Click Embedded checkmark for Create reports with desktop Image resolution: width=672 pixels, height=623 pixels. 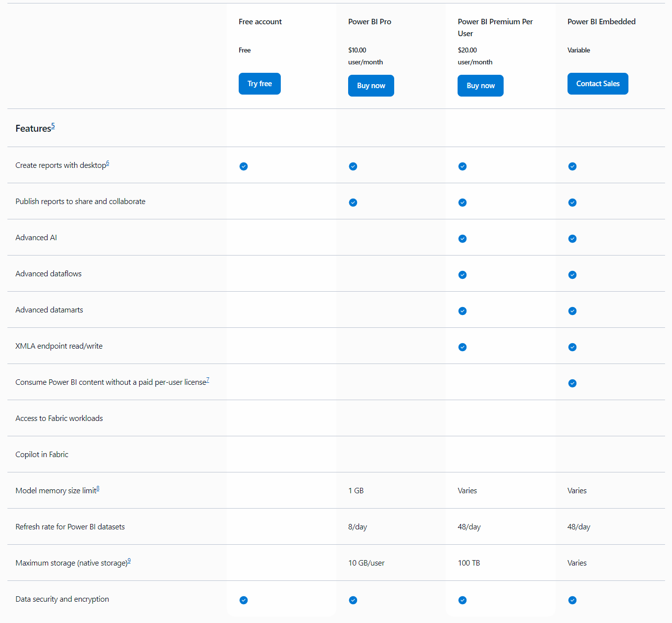[x=572, y=166]
